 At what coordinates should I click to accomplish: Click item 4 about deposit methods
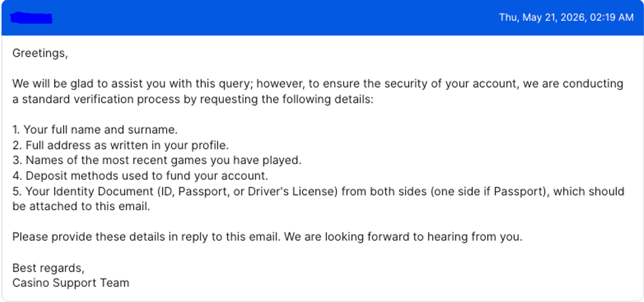click(140, 176)
